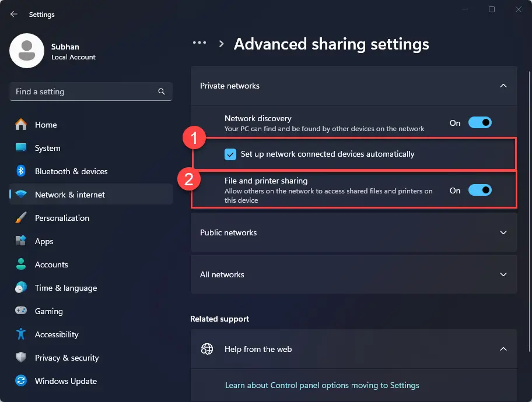This screenshot has height=402, width=532.
Task: Select the Personalization paintbrush icon
Action: [21, 218]
